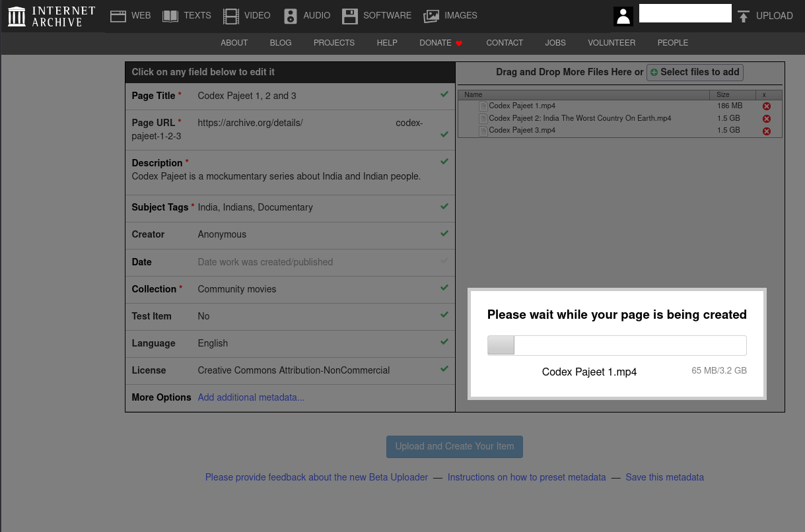This screenshot has height=532, width=805.
Task: Edit the Page Title field value
Action: pos(247,96)
